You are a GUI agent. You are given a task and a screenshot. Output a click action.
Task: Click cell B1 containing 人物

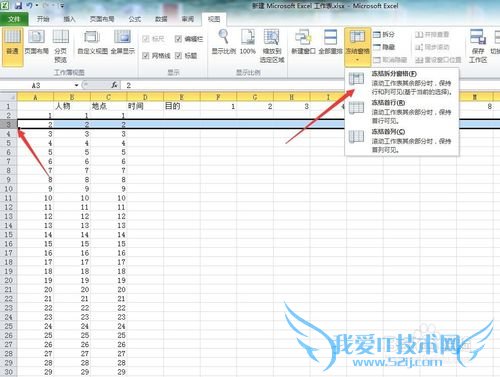[72, 106]
